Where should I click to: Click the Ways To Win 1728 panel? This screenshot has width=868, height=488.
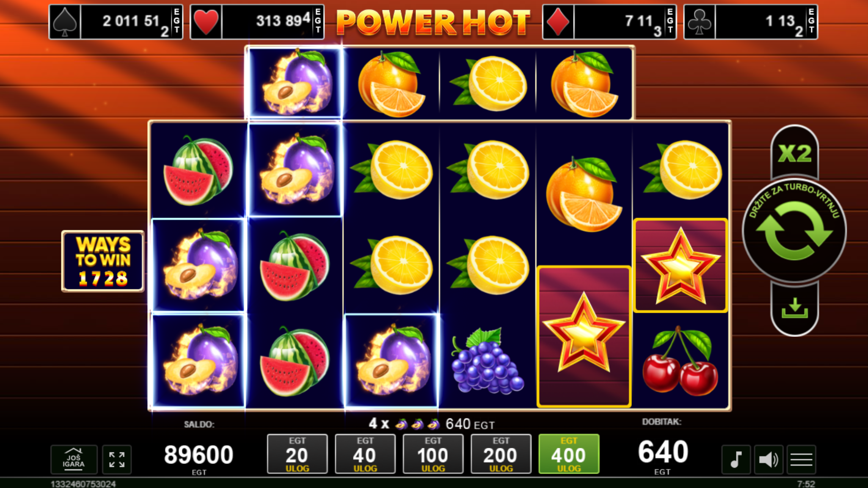point(103,261)
